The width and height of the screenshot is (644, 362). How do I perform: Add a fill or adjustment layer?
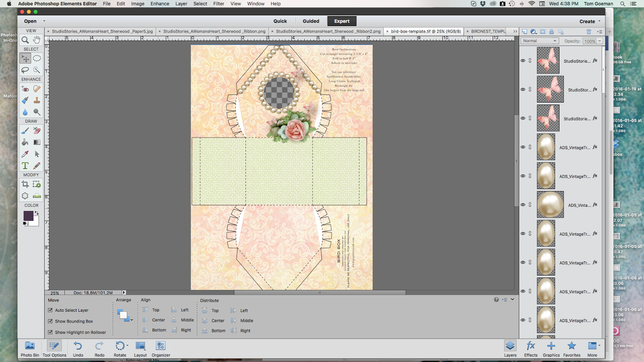point(533,31)
